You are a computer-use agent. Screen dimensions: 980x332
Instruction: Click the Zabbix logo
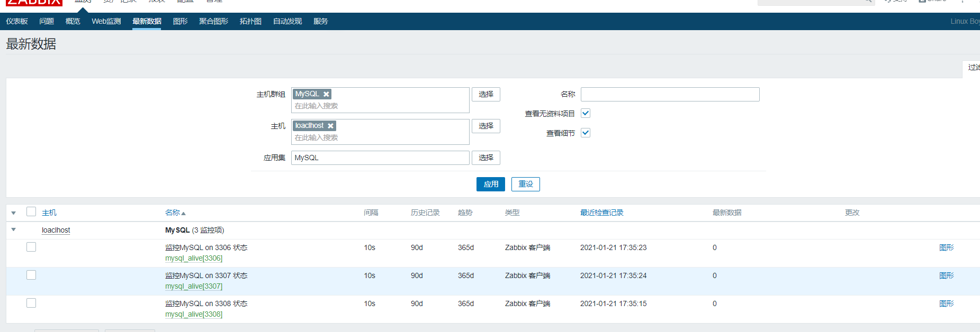click(34, 3)
